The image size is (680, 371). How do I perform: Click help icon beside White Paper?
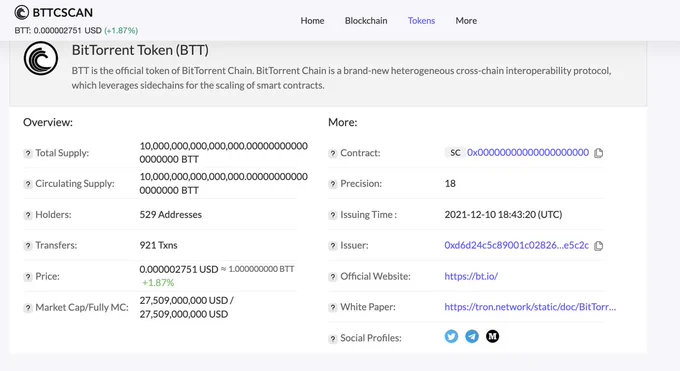coord(333,307)
